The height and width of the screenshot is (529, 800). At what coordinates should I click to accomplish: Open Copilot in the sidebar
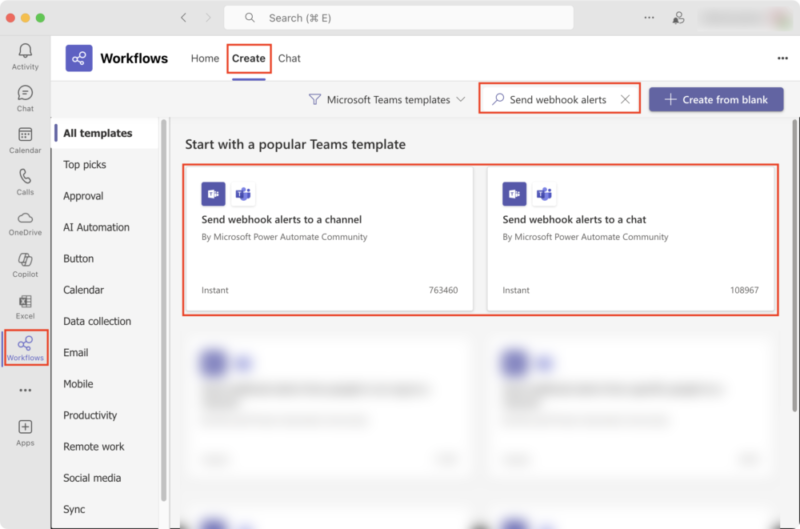point(25,265)
